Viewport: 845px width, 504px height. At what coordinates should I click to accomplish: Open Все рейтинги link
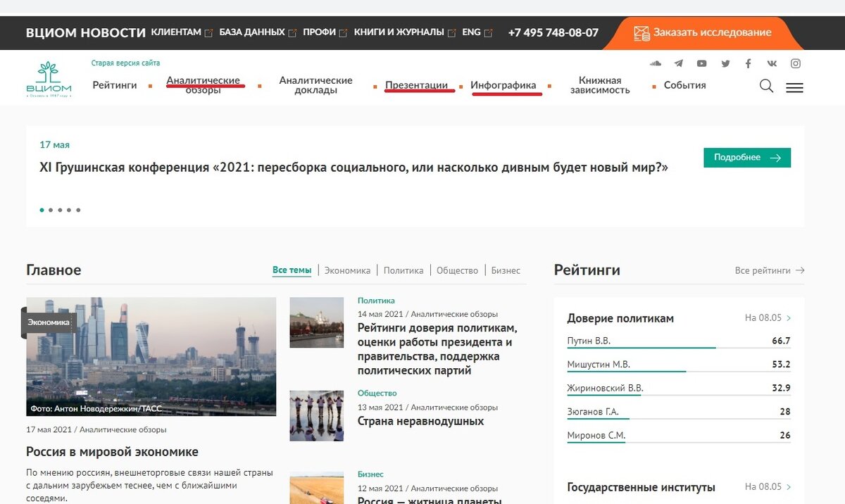[763, 270]
